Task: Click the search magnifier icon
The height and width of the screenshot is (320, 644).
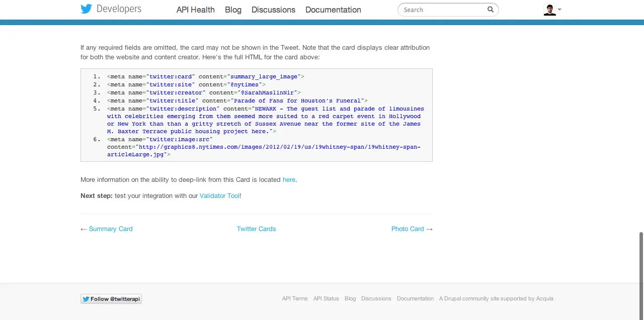Action: (x=490, y=9)
